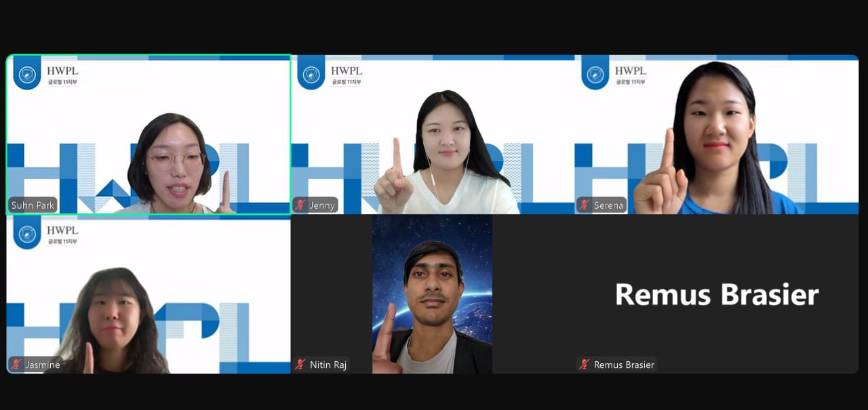Click Serena's muted microphone icon
This screenshot has width=868, height=410.
point(585,205)
